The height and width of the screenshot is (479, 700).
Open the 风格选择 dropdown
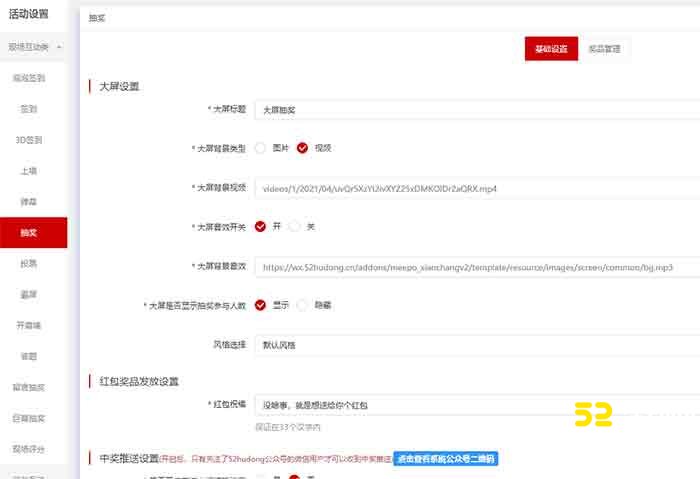coord(477,345)
